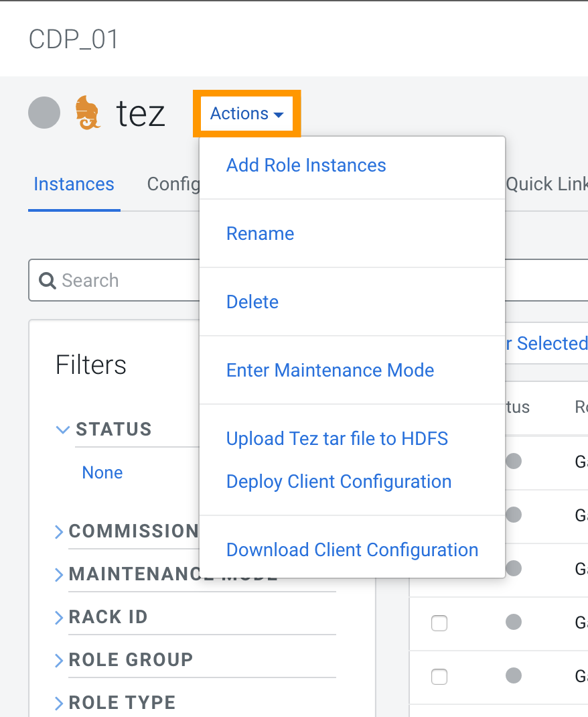Viewport: 588px width, 717px height.
Task: Select Upload Tez tar file to HDFS
Action: click(x=337, y=439)
